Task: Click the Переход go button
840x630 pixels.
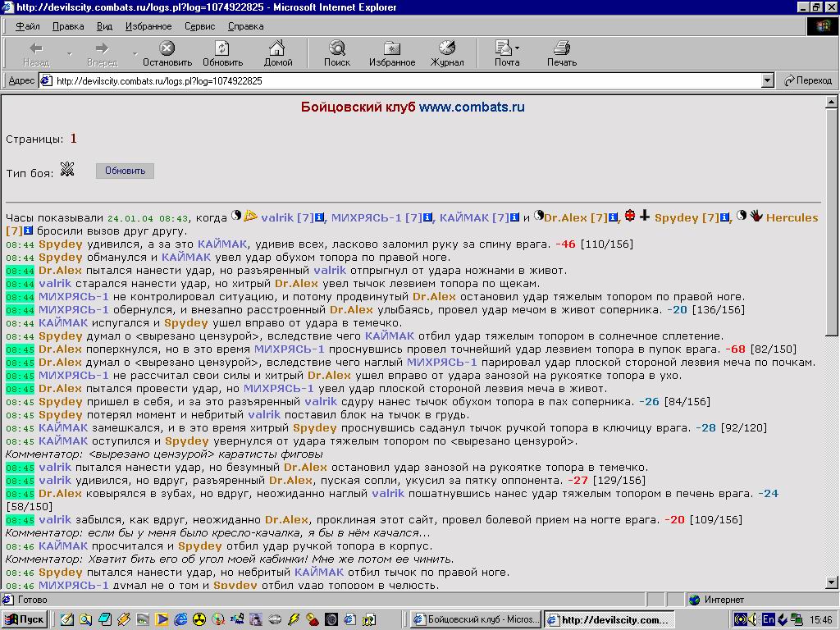Action: [808, 81]
